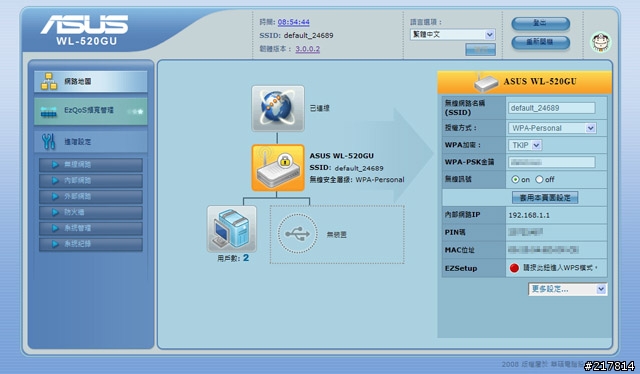This screenshot has height=374, width=640.
Task: Click the globe internet status icon
Action: (278, 109)
